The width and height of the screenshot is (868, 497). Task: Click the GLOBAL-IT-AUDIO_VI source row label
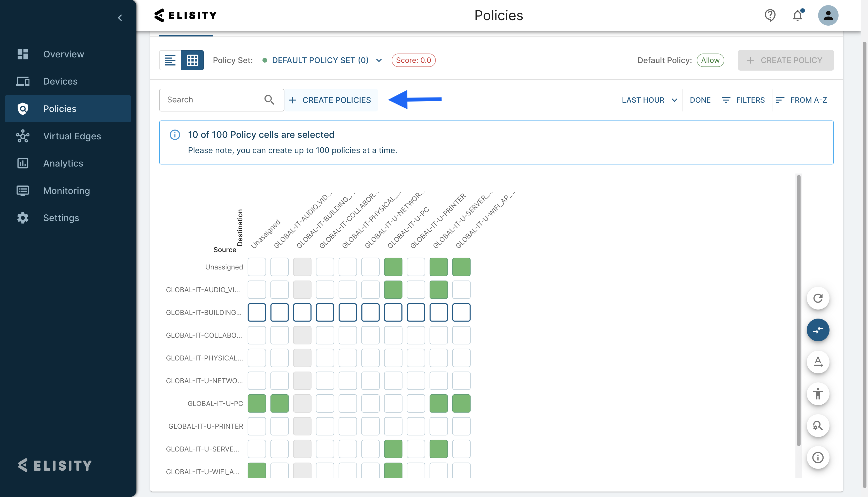(203, 290)
